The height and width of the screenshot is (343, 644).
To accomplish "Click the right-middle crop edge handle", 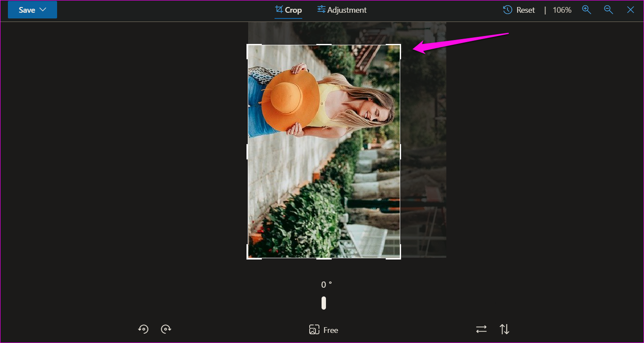I will 400,152.
